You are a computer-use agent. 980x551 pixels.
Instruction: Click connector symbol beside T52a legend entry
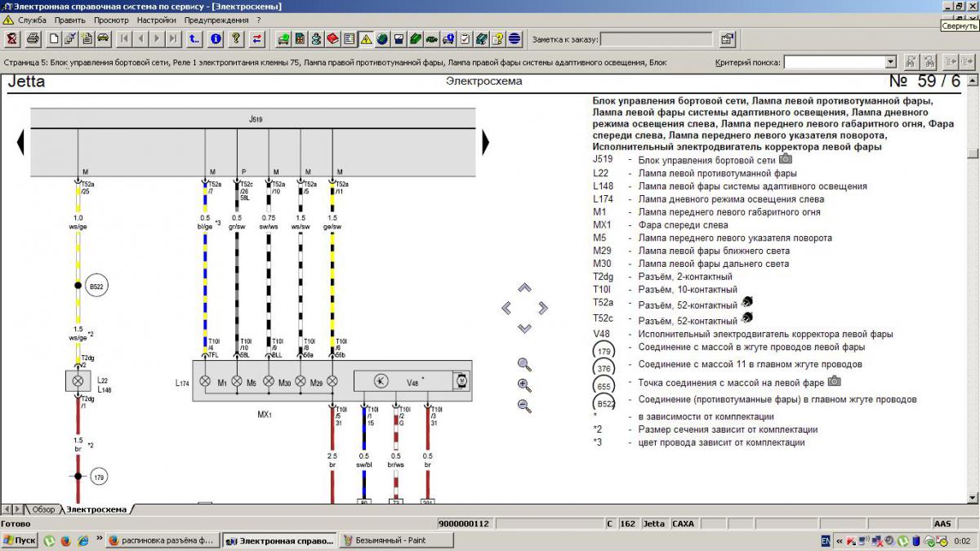pos(746,301)
